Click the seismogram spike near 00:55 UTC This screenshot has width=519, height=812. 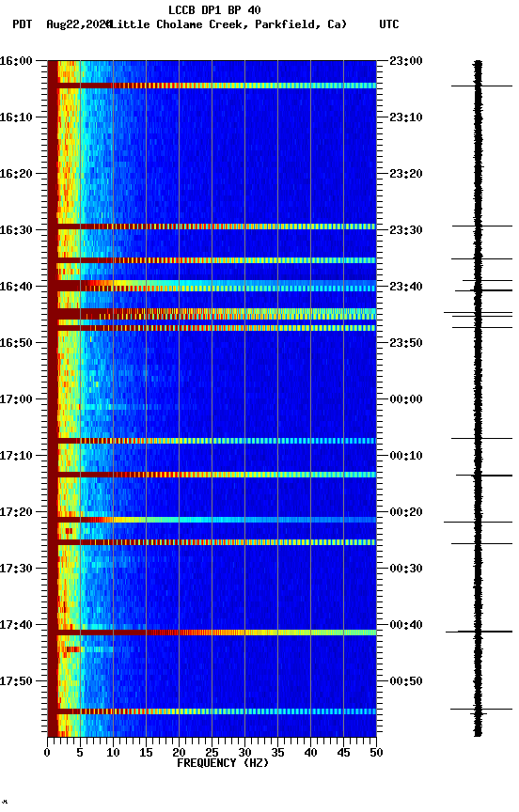(481, 710)
